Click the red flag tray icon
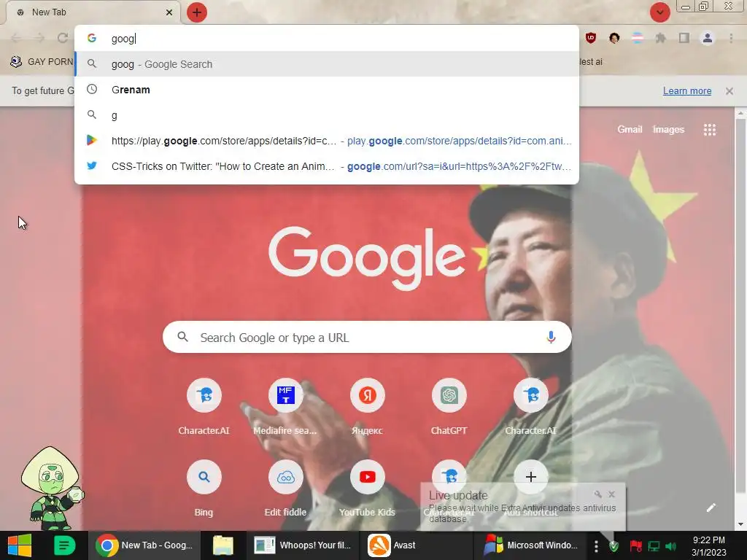Viewport: 747px width, 560px height. 635,545
